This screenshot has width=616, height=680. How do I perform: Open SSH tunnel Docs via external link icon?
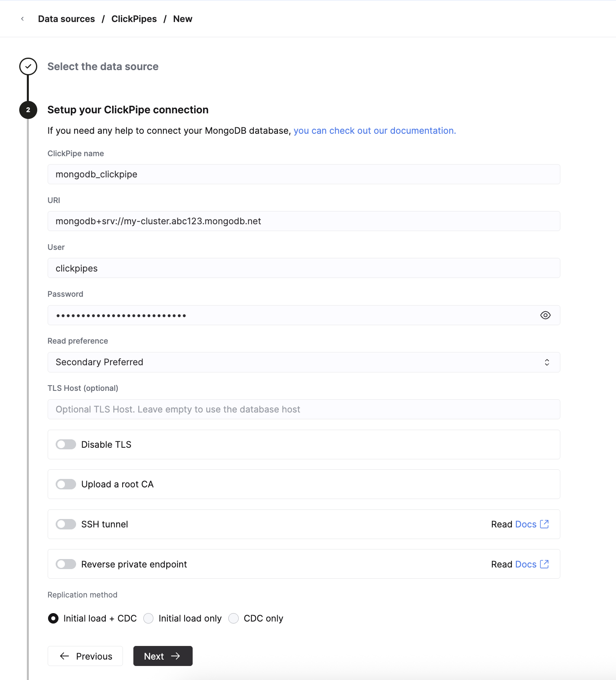point(544,524)
